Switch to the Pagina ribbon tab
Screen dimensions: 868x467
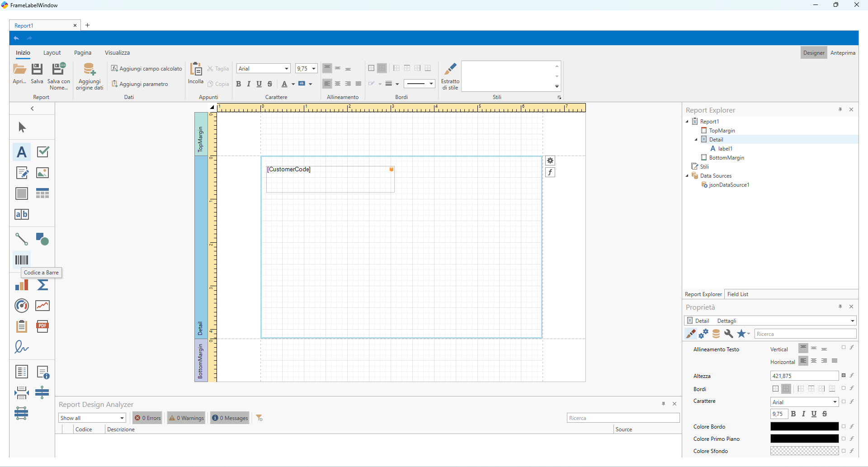83,53
